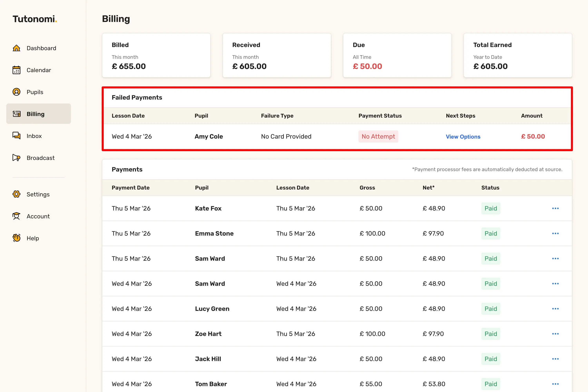Select the Billing invoice icon in sidebar
Viewport: 588px width, 392px height.
coord(16,114)
